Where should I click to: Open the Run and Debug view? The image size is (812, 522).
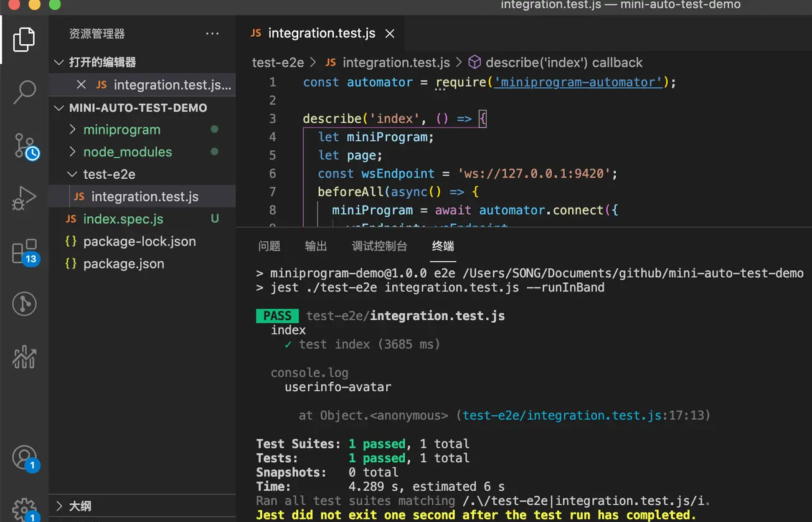coord(24,199)
